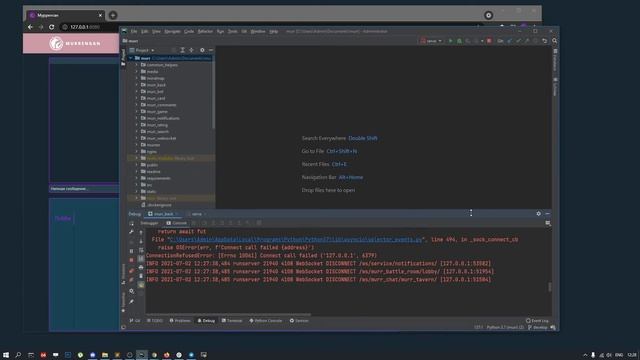This screenshot has height=360, width=640.
Task: Open the Terminal tool window tab
Action: (x=232, y=321)
